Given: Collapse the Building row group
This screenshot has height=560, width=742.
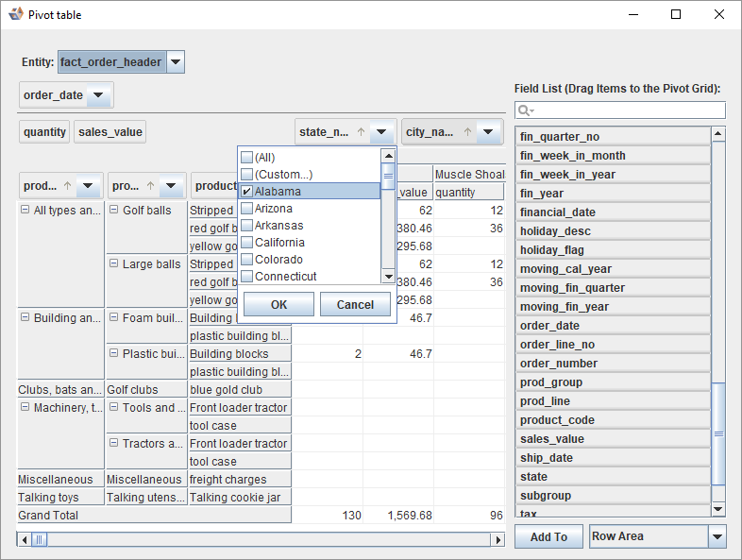Looking at the screenshot, I should 25,318.
